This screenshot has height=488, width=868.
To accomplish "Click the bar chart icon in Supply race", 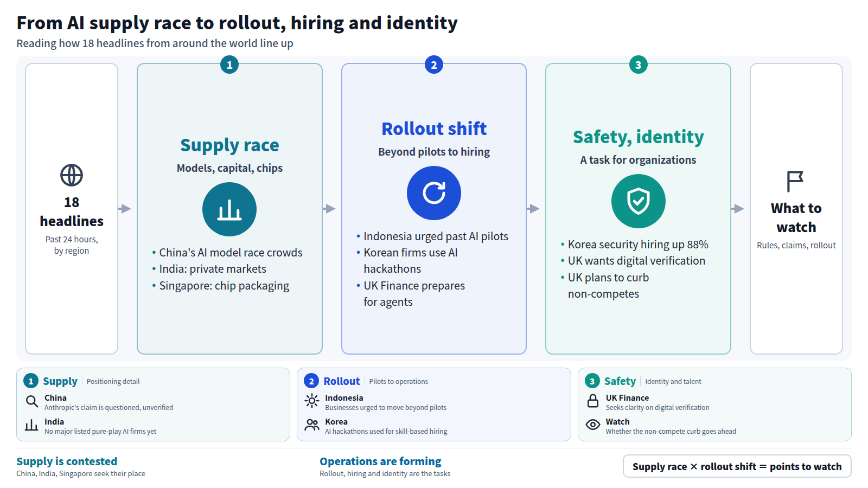I will pos(229,209).
